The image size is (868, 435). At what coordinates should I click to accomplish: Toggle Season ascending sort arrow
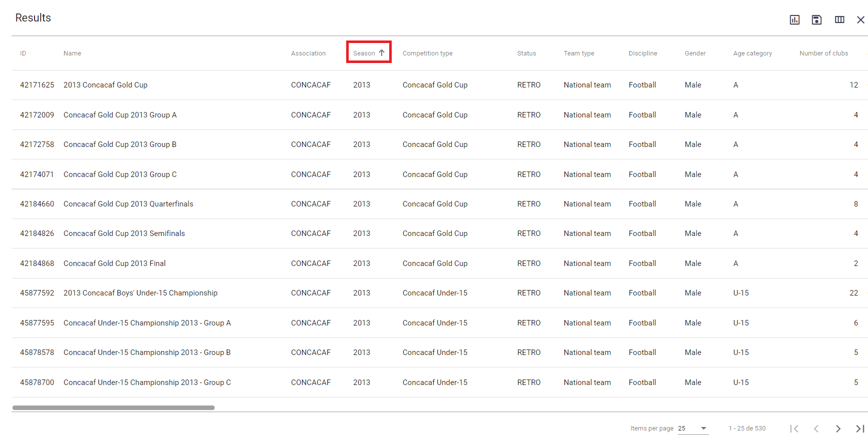(382, 53)
